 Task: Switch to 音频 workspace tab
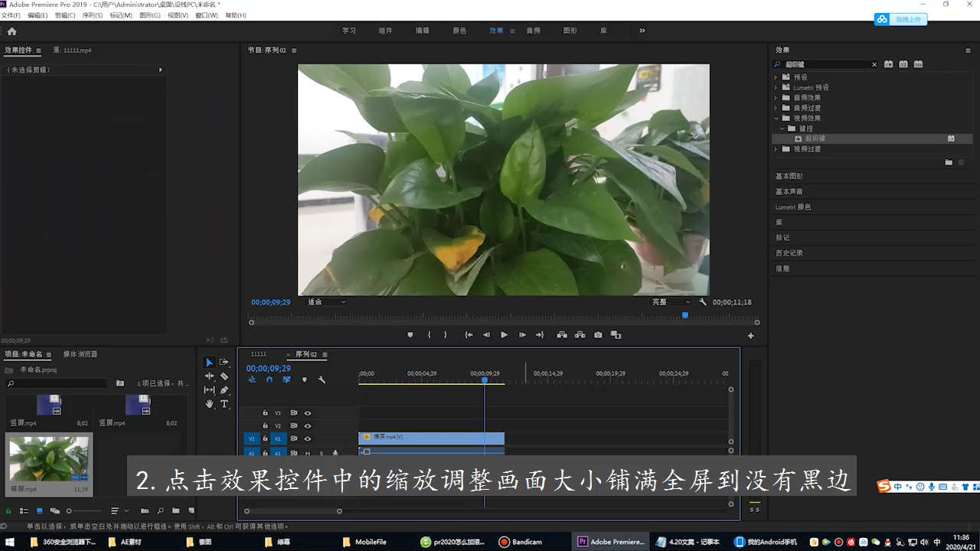pyautogui.click(x=534, y=31)
